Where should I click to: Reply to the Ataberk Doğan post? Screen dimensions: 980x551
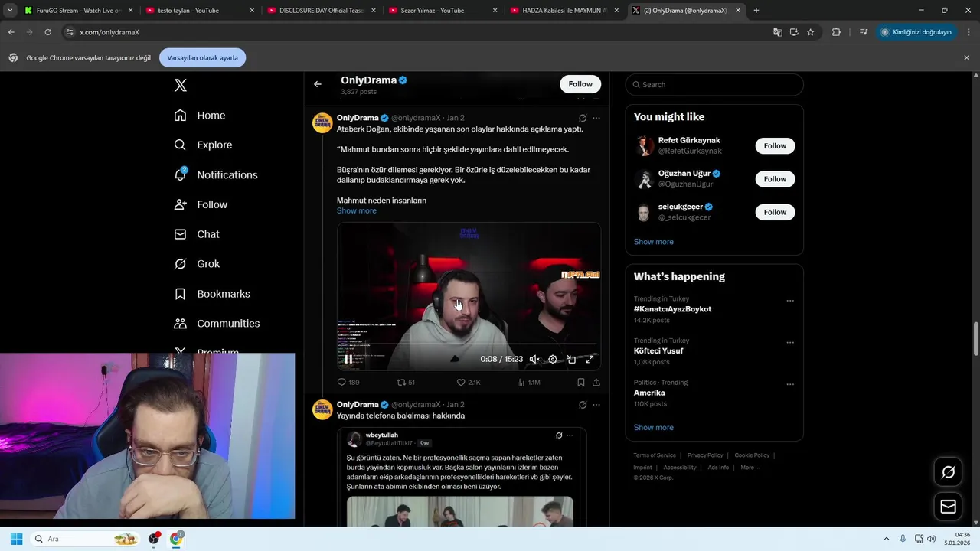pyautogui.click(x=348, y=382)
